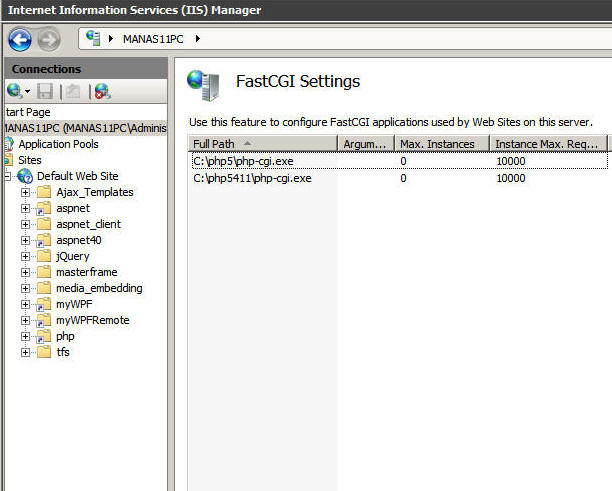Click the Default Web Site globe icon
Viewport: 612px width, 491px height.
tap(25, 176)
